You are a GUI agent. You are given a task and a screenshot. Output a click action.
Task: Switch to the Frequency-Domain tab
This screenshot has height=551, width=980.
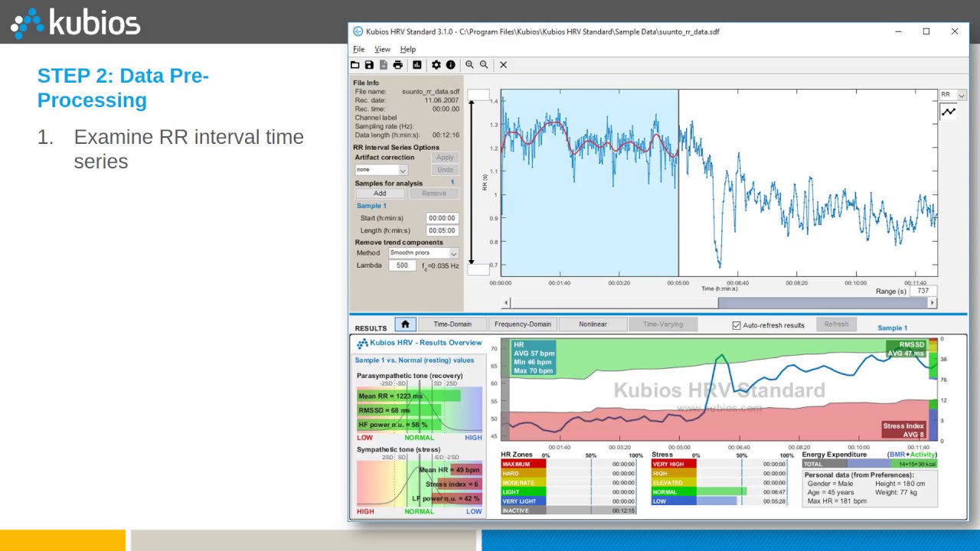click(x=522, y=324)
